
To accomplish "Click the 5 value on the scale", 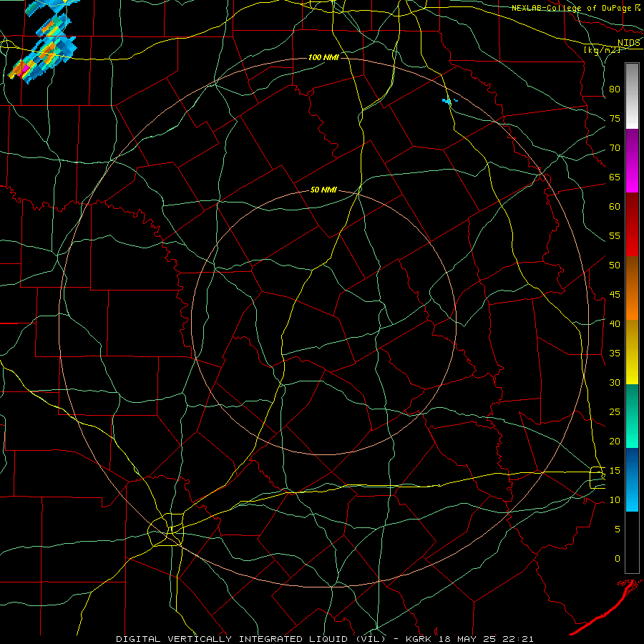I will (618, 529).
